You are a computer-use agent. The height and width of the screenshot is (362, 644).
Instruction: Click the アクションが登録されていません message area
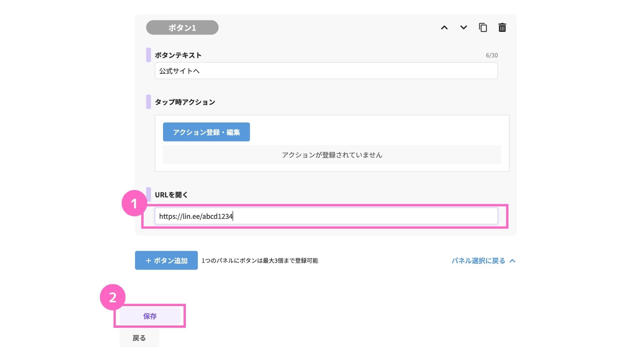[332, 155]
